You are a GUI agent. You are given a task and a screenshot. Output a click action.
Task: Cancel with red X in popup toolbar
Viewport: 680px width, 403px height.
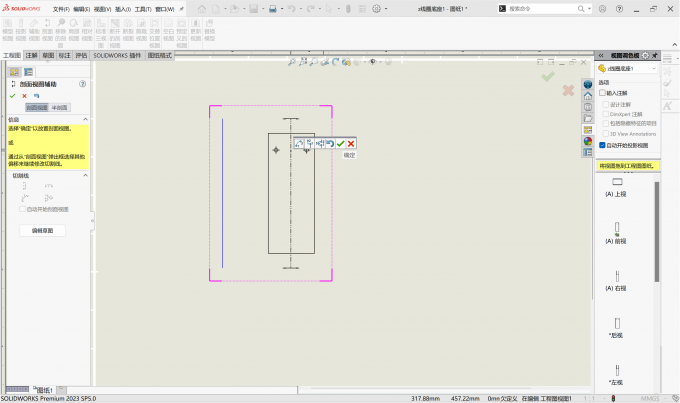point(351,144)
